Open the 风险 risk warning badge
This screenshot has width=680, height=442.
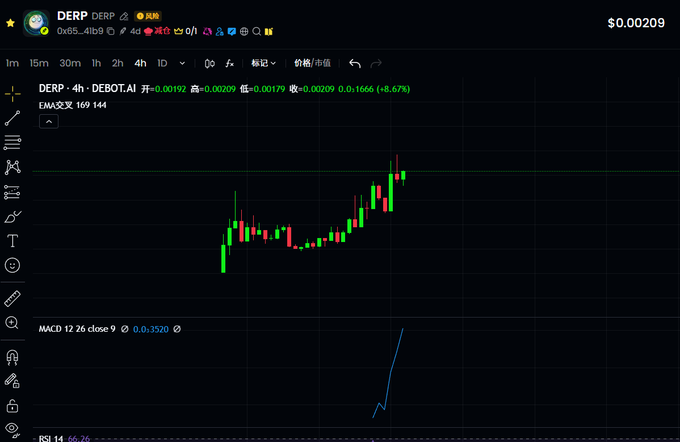148,16
